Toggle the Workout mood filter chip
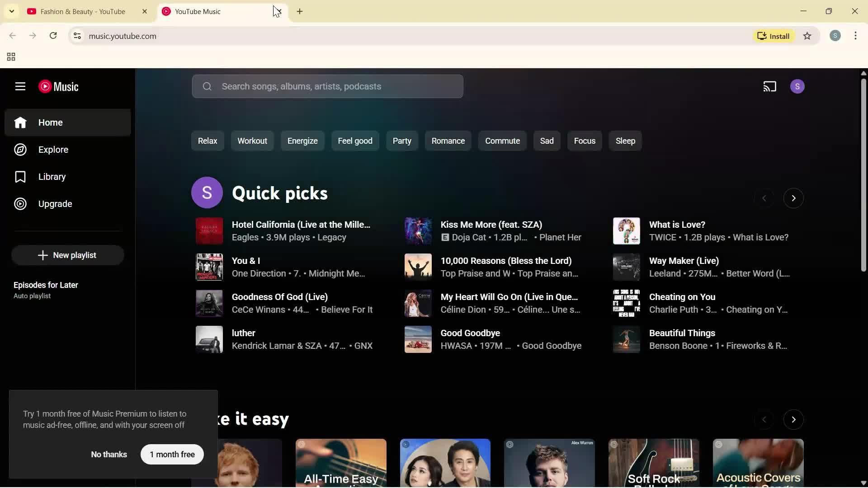This screenshot has width=868, height=488. pos(252,141)
